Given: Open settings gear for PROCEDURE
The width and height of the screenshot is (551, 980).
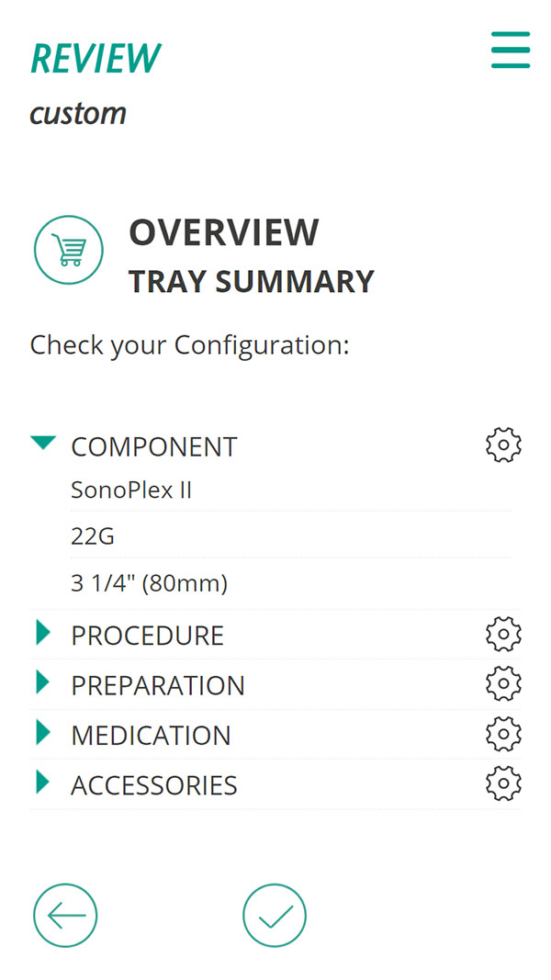Looking at the screenshot, I should pyautogui.click(x=503, y=635).
